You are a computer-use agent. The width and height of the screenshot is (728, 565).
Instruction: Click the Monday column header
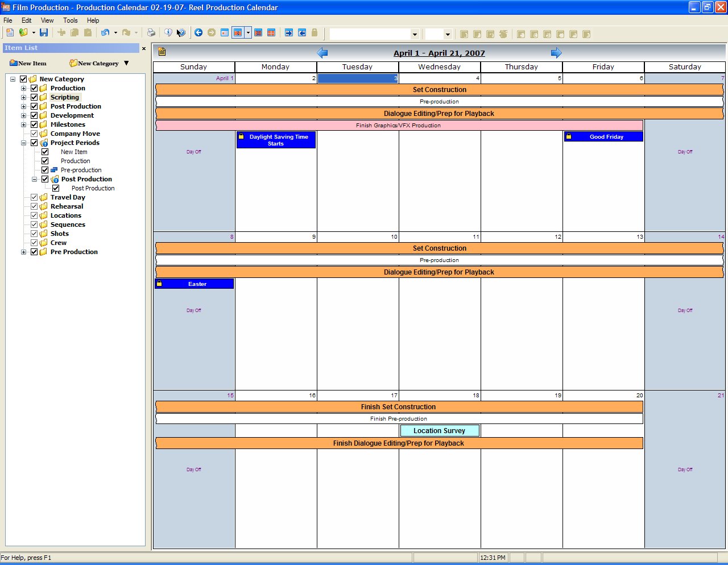tap(276, 67)
